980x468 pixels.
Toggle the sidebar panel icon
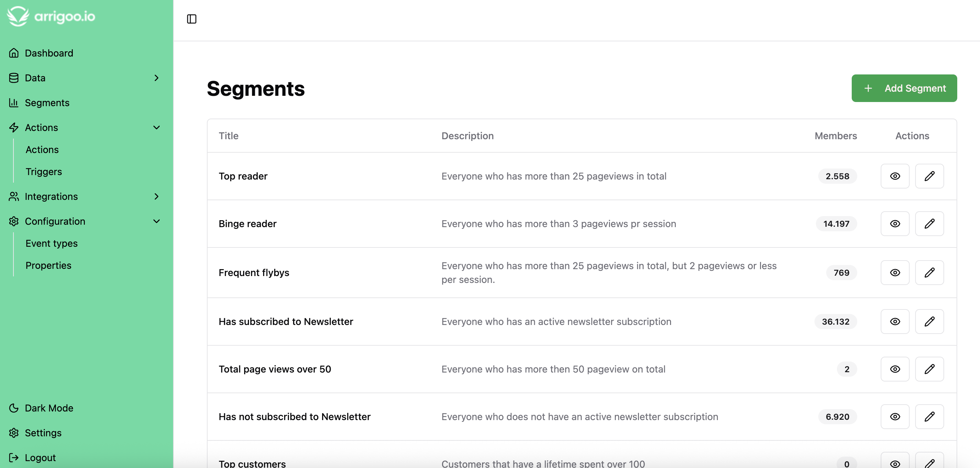pos(191,19)
